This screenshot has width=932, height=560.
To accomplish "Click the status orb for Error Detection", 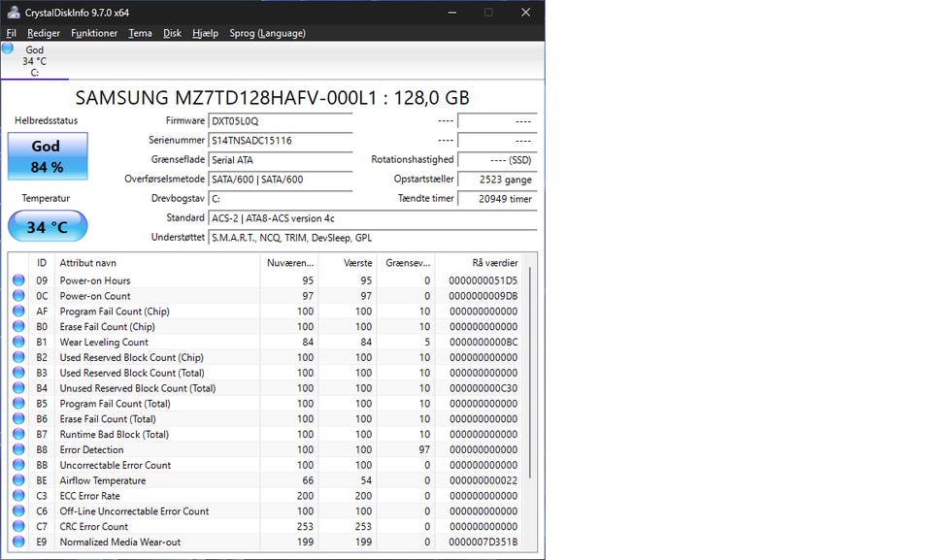I will [x=18, y=450].
